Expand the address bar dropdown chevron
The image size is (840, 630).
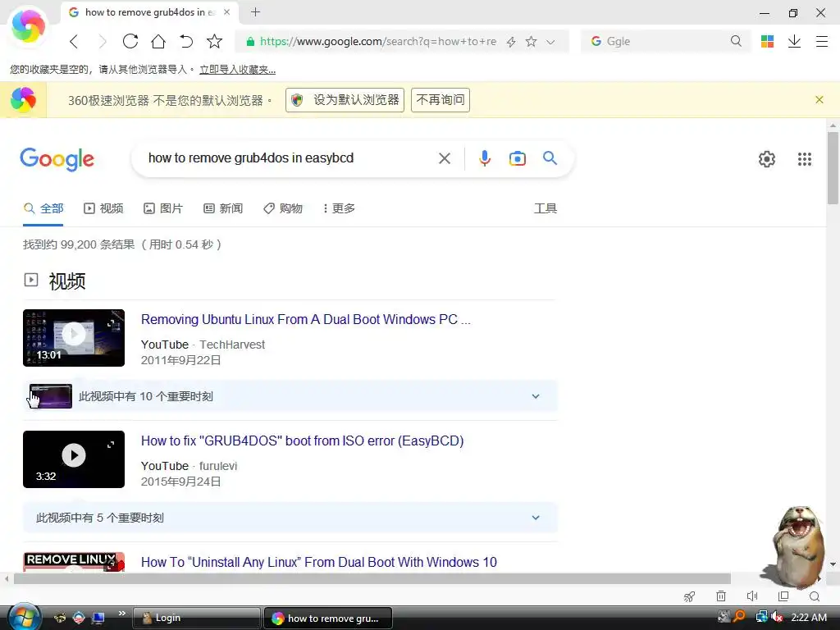(x=550, y=42)
